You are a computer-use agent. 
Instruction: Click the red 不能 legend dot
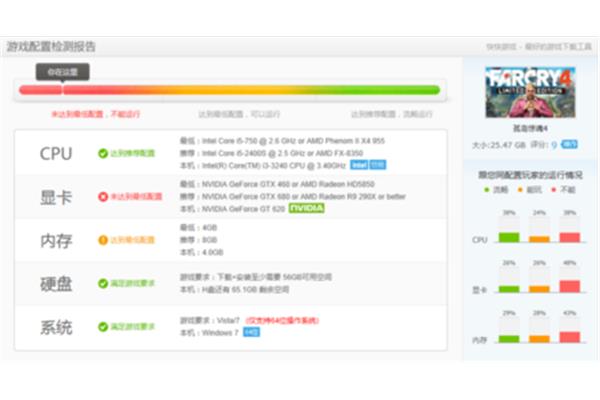click(x=553, y=189)
